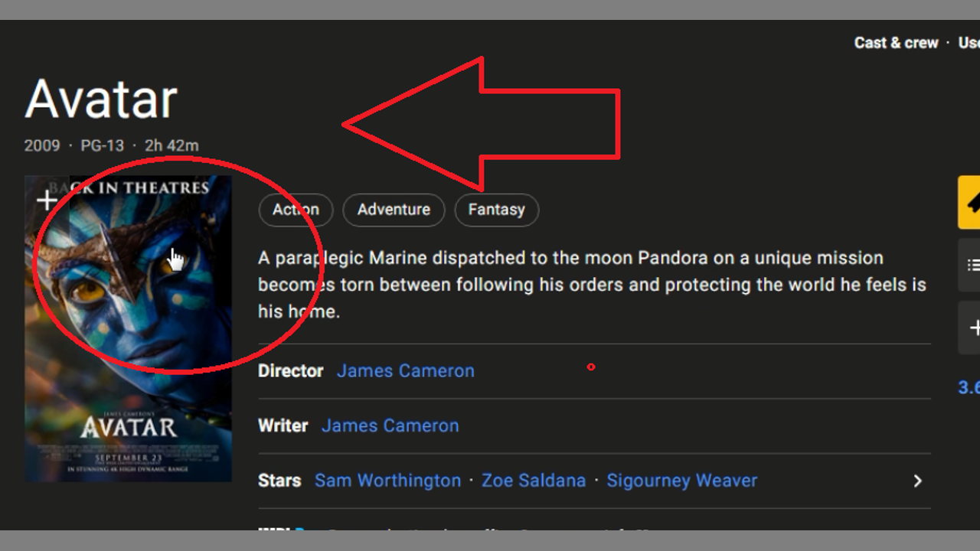Go to Sigourney Weaver's profile

(x=681, y=481)
